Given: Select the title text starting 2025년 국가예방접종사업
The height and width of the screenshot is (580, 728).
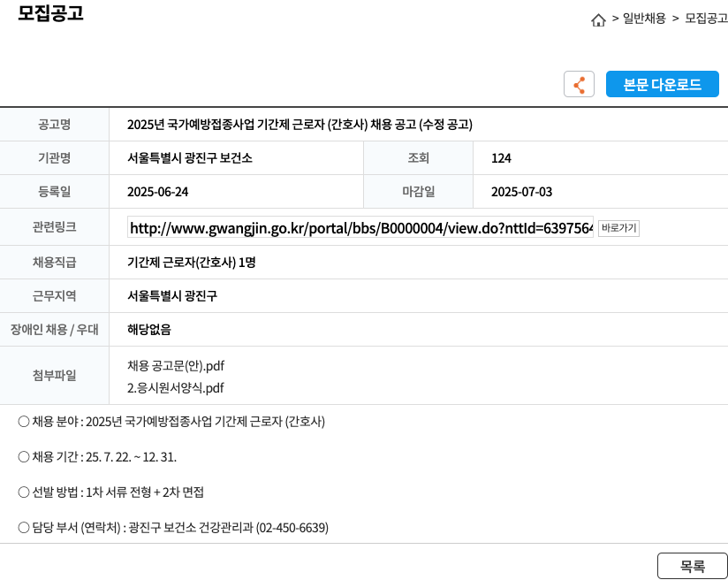Looking at the screenshot, I should click(300, 125).
